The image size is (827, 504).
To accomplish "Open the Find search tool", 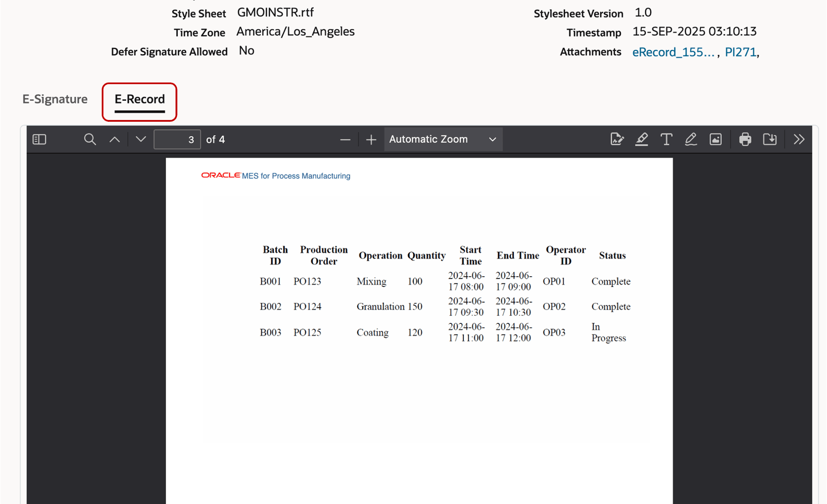I will [90, 139].
